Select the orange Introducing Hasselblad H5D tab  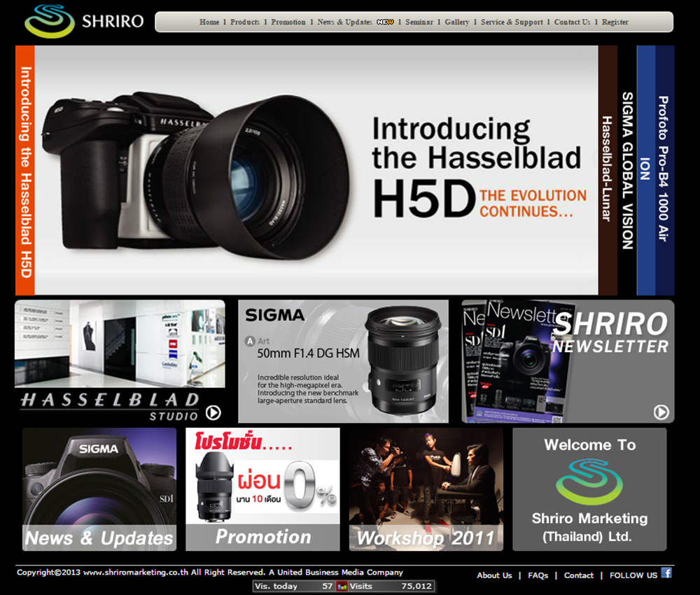25,170
